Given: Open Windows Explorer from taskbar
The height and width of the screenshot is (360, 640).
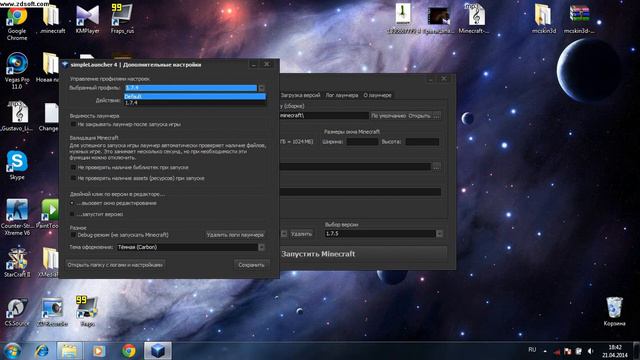Looking at the screenshot, I should click(69, 351).
